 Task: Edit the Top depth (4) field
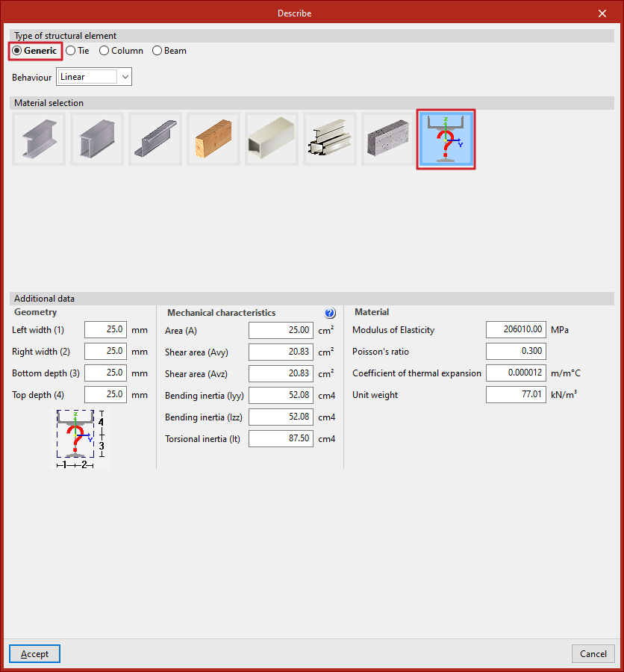pos(105,394)
